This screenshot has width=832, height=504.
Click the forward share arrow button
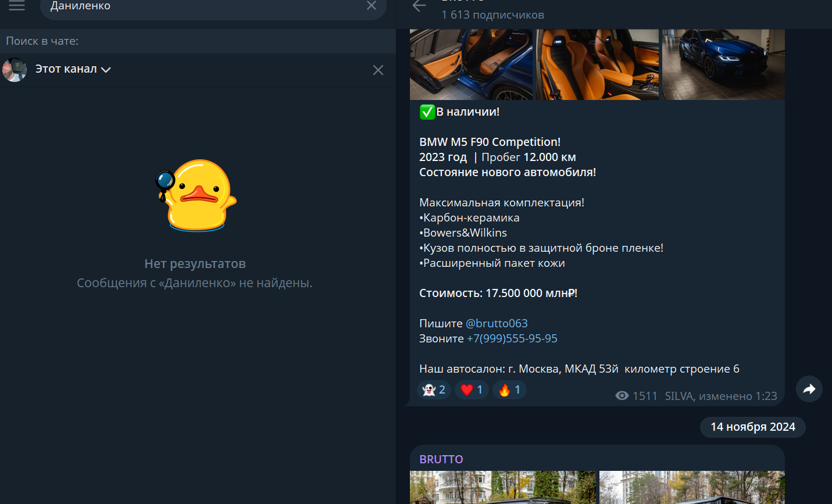pyautogui.click(x=809, y=389)
